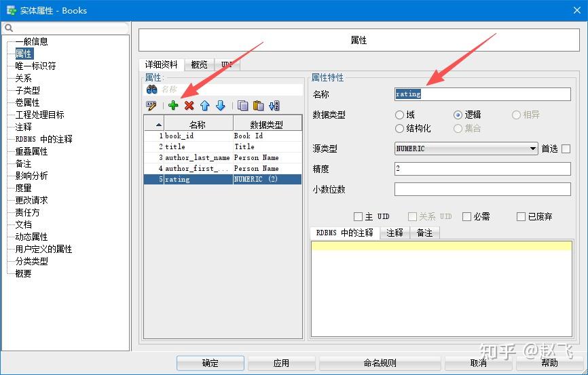This screenshot has height=375, width=588.
Task: Switch to the 概览 tab
Action: point(199,65)
